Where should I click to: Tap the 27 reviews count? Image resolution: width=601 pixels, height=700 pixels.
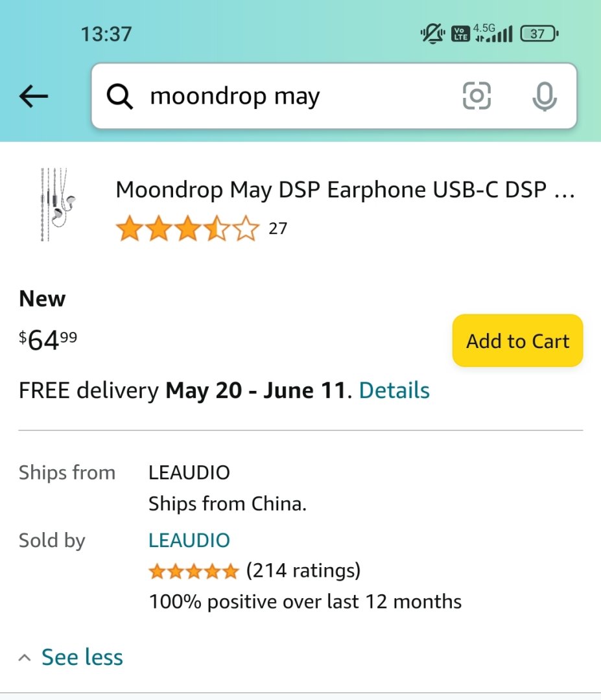coord(277,229)
